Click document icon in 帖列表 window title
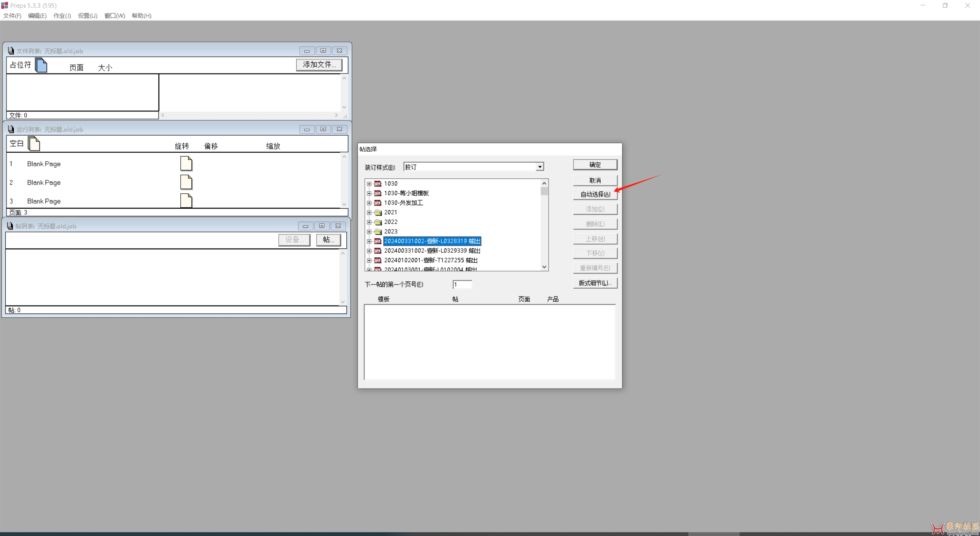 [x=10, y=226]
